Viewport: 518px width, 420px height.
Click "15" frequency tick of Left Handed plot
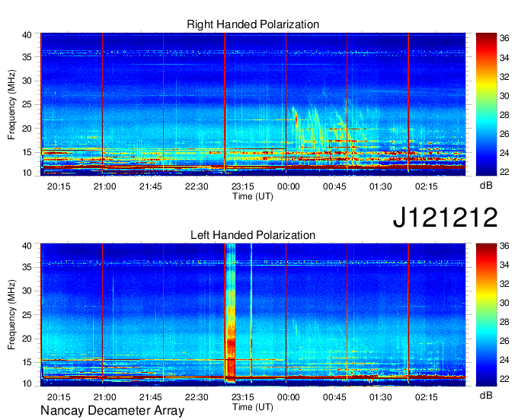point(27,363)
